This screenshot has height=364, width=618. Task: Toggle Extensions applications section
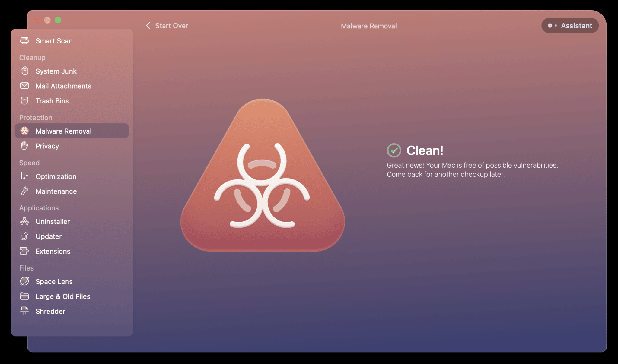tap(53, 251)
